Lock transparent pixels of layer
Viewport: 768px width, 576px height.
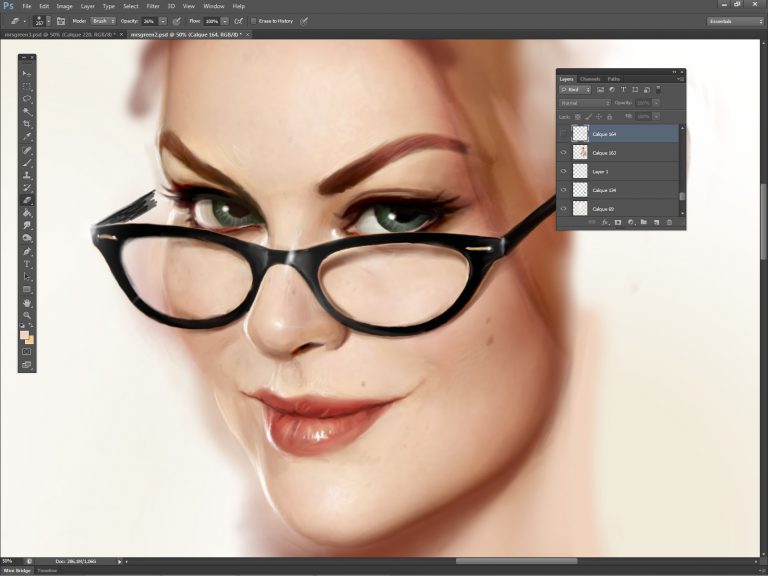click(x=577, y=117)
